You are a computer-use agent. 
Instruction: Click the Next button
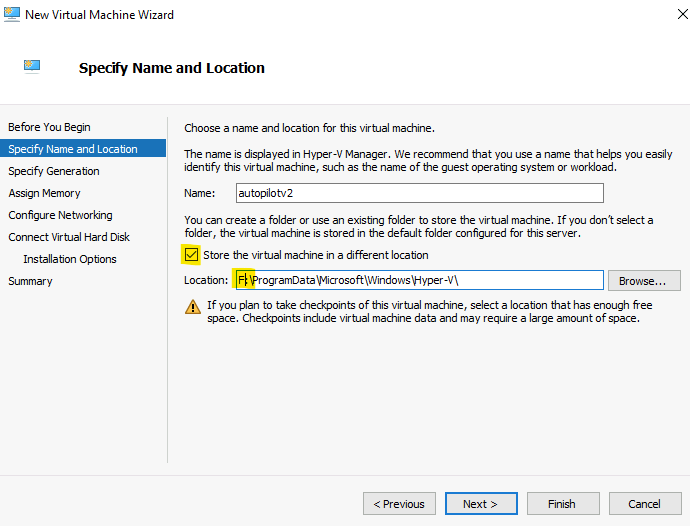click(x=481, y=504)
